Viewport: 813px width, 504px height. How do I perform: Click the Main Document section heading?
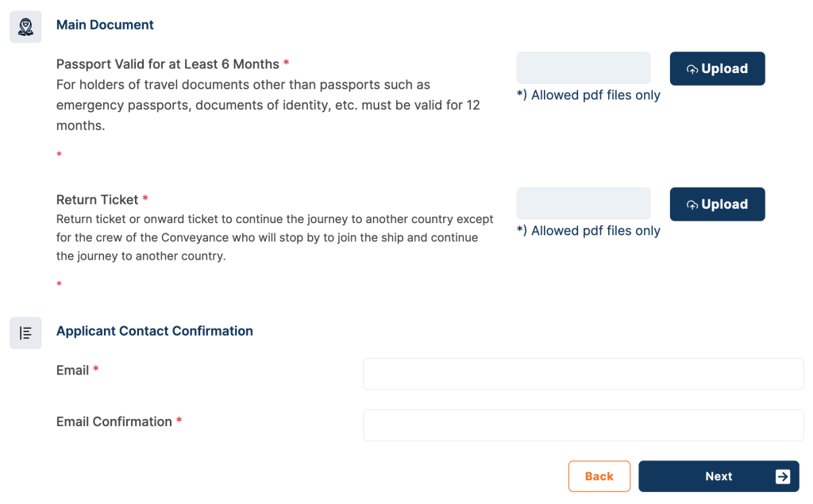pyautogui.click(x=105, y=25)
